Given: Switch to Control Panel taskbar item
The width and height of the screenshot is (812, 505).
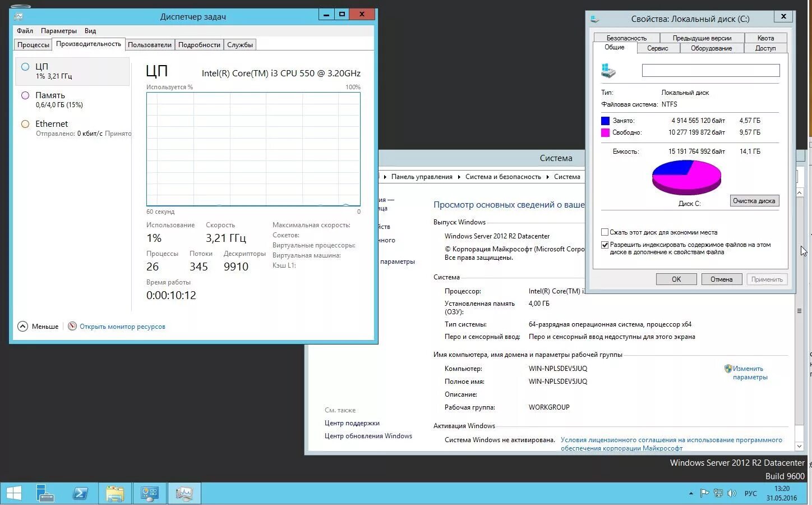Looking at the screenshot, I should (x=150, y=493).
